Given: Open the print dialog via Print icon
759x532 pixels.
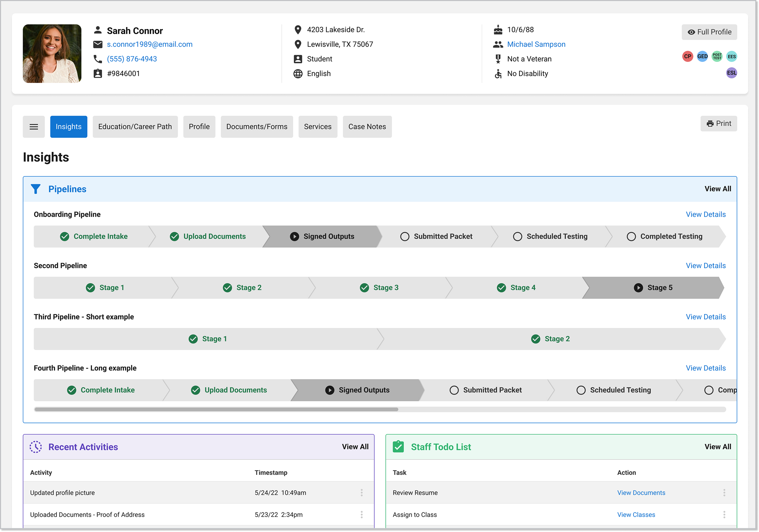Looking at the screenshot, I should [x=710, y=123].
